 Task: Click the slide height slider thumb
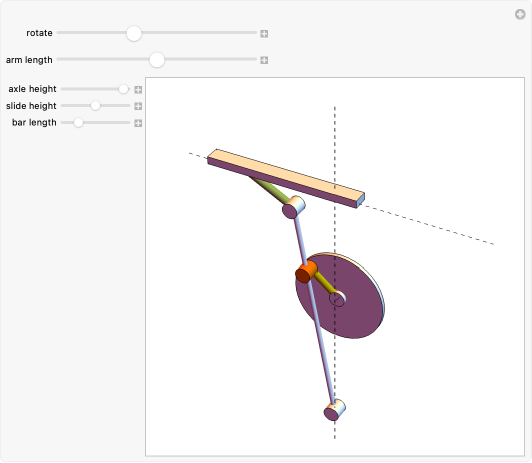click(x=95, y=106)
